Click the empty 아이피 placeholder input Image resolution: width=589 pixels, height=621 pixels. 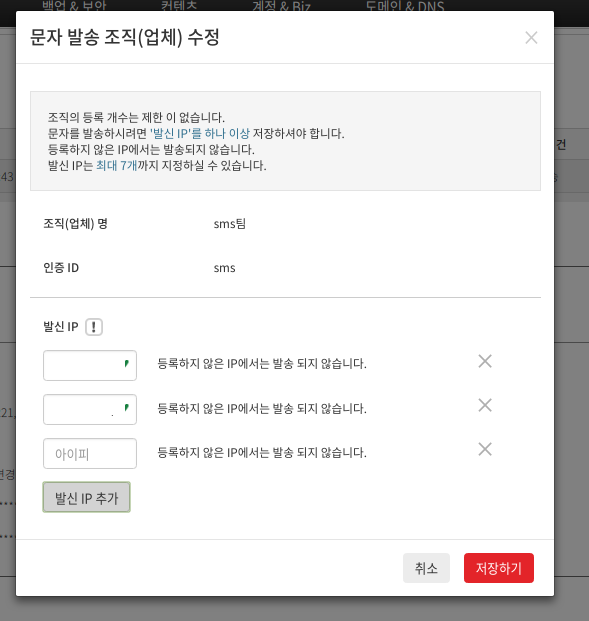point(90,453)
